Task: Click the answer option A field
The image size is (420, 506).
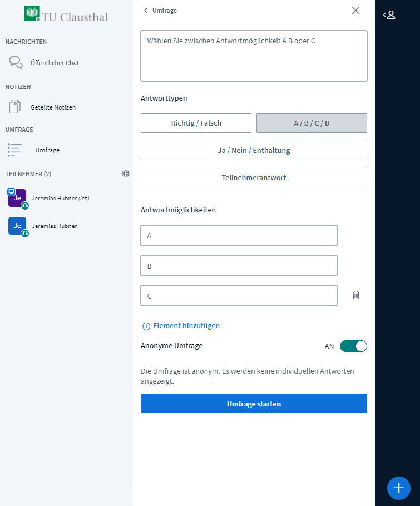Action: [239, 235]
